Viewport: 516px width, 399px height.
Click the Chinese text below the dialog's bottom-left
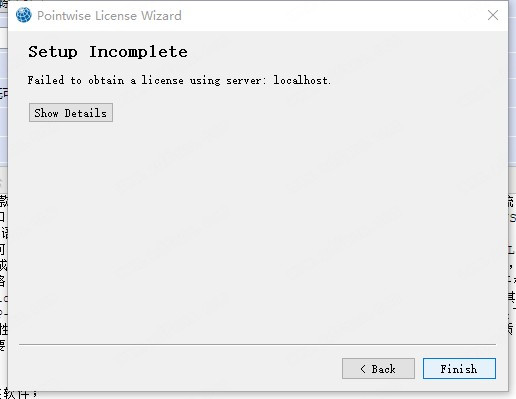[18, 395]
